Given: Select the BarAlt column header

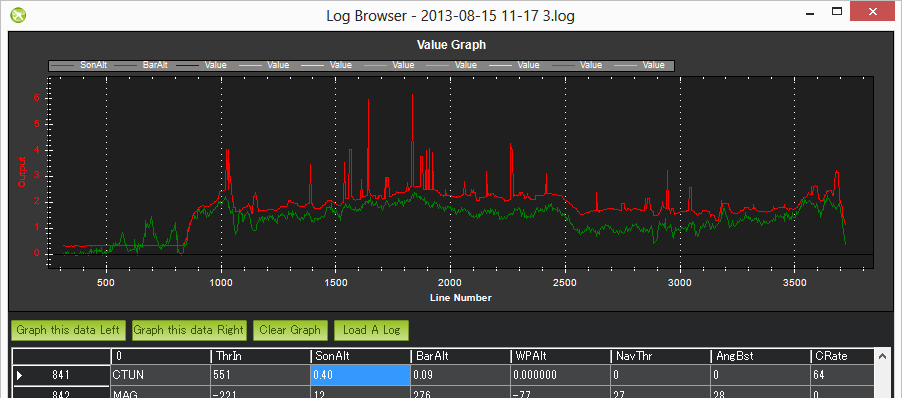Looking at the screenshot, I should coord(460,357).
